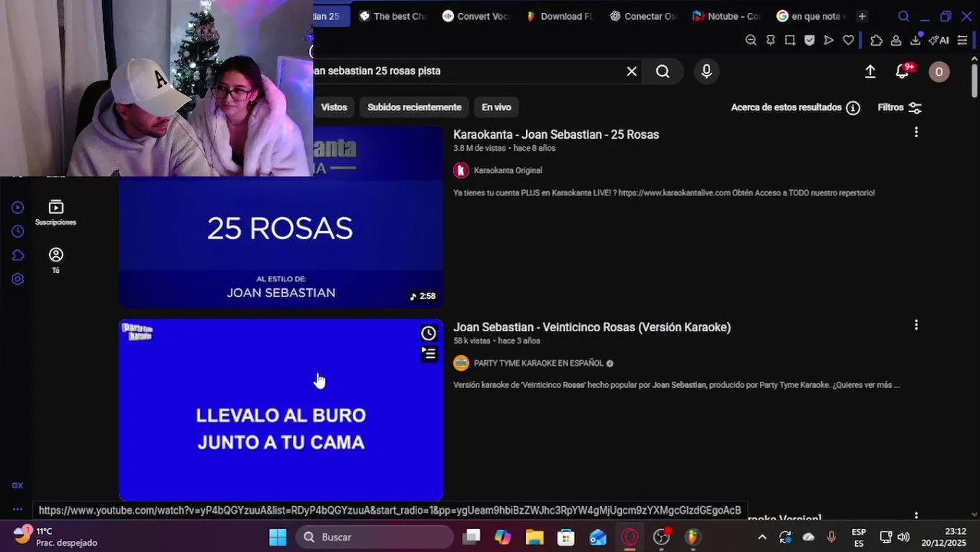Click the YouTube search magnifier button

[663, 71]
